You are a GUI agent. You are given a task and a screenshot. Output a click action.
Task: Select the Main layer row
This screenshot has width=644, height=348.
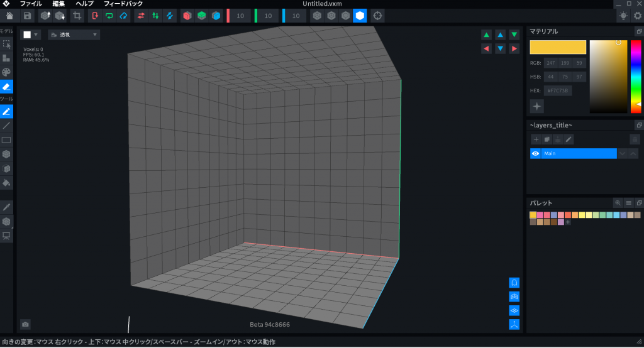click(578, 153)
